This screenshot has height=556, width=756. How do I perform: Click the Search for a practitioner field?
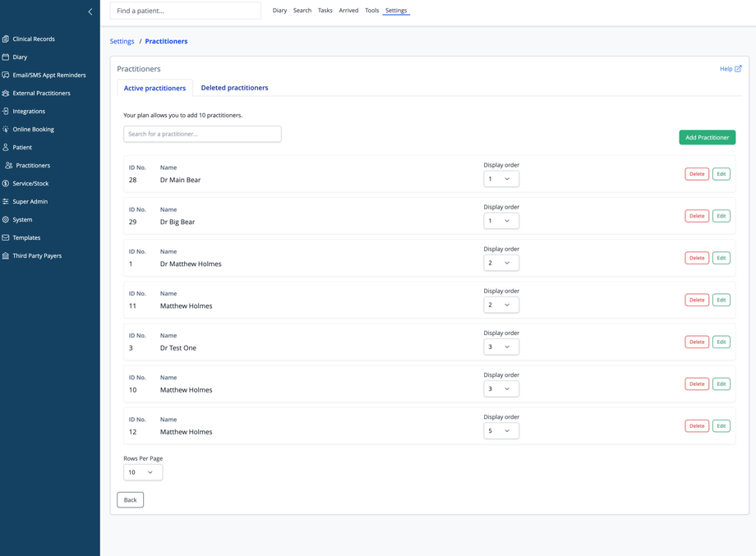click(x=202, y=134)
